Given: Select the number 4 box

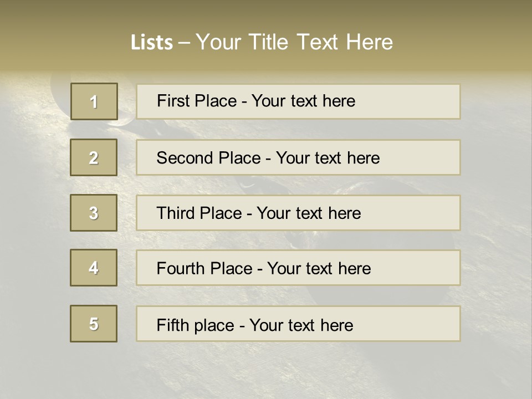Looking at the screenshot, I should coord(94,268).
